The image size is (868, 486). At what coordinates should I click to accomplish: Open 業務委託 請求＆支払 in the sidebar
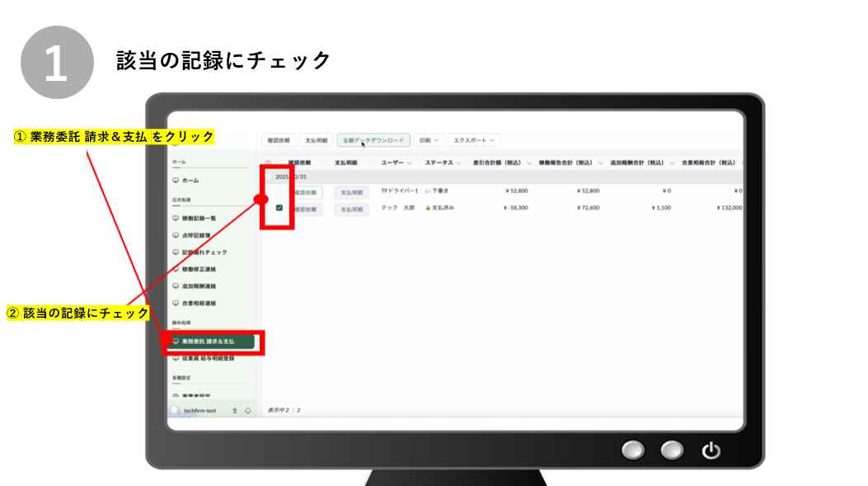coord(209,341)
